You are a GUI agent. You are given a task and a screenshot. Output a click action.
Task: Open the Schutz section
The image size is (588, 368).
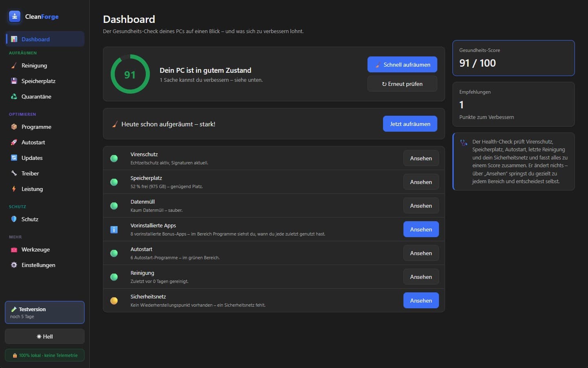tap(45, 219)
